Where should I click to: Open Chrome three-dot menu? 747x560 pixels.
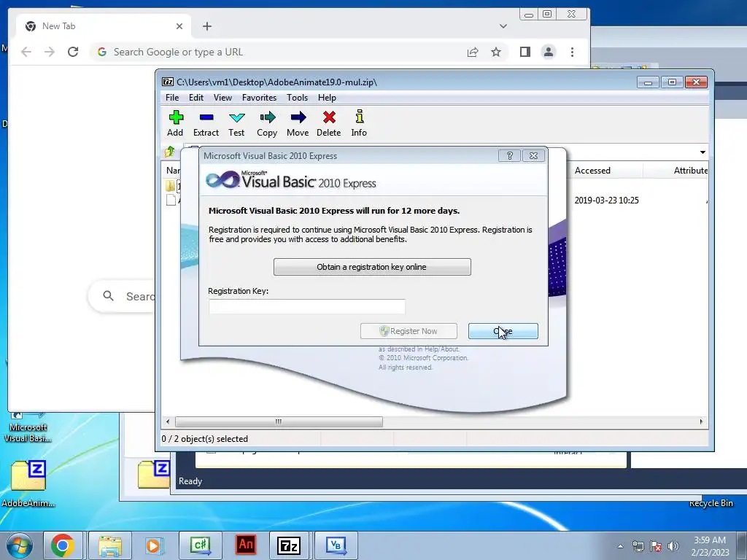pos(572,52)
